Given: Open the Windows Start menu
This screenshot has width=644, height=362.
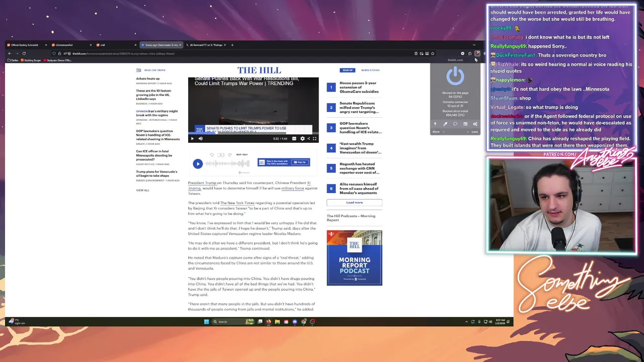Looking at the screenshot, I should pos(206,322).
